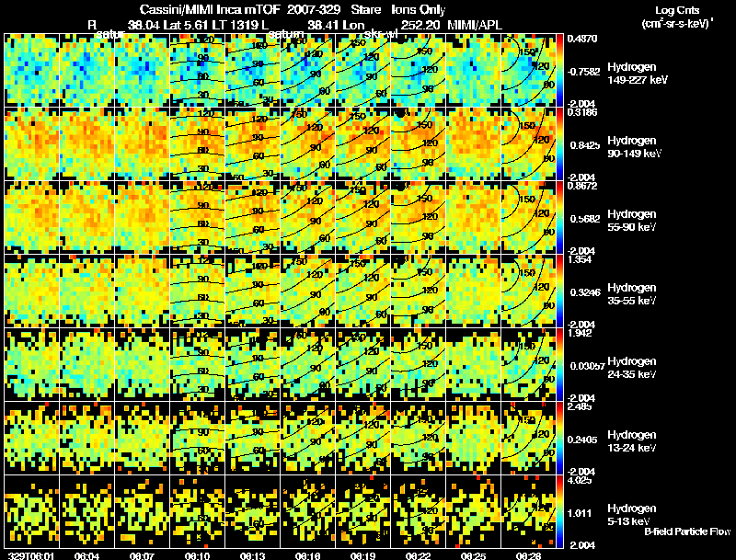Select the '(cm²-sr-s-keV)' units label
Viewport: 736px width, 560px height.
point(677,24)
